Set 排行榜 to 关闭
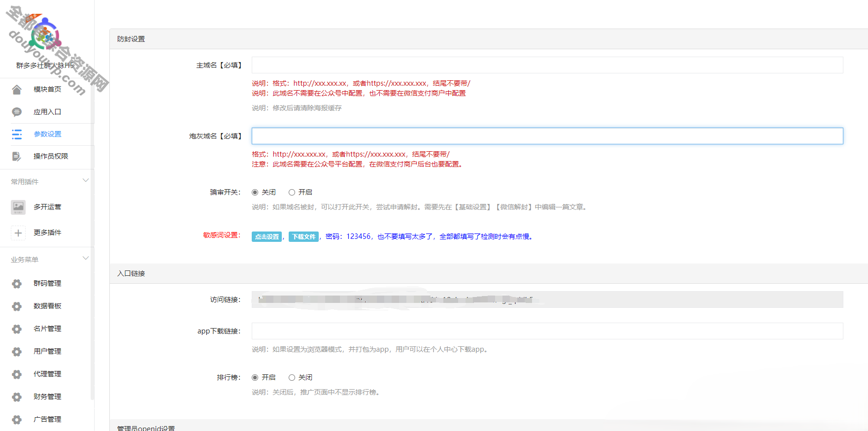Screen dimensions: 868x431 click(x=292, y=378)
